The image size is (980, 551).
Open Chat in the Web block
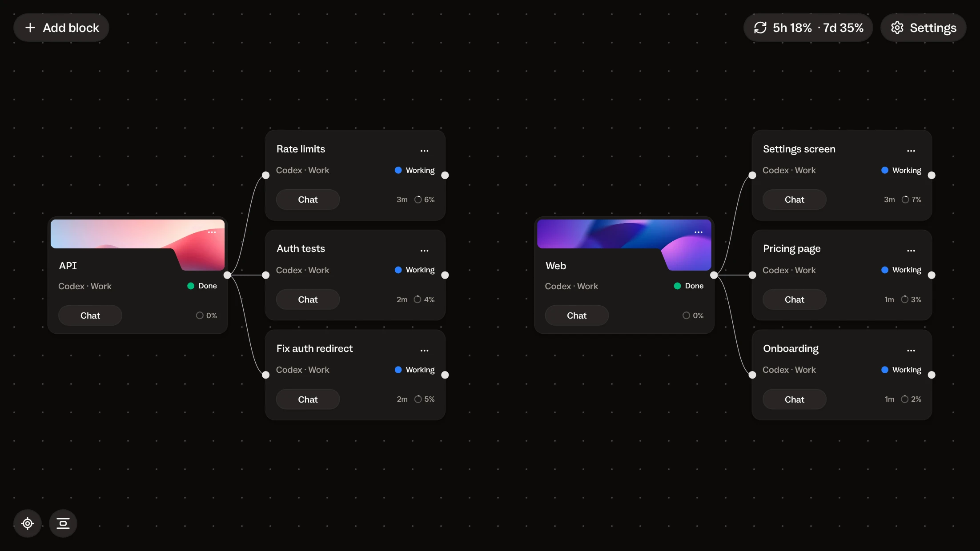coord(577,315)
